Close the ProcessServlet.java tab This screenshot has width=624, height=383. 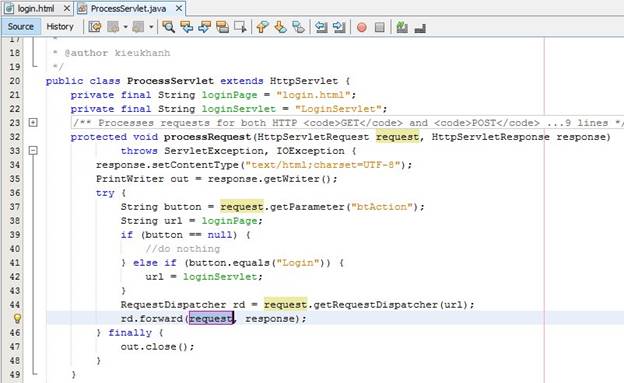[x=179, y=8]
